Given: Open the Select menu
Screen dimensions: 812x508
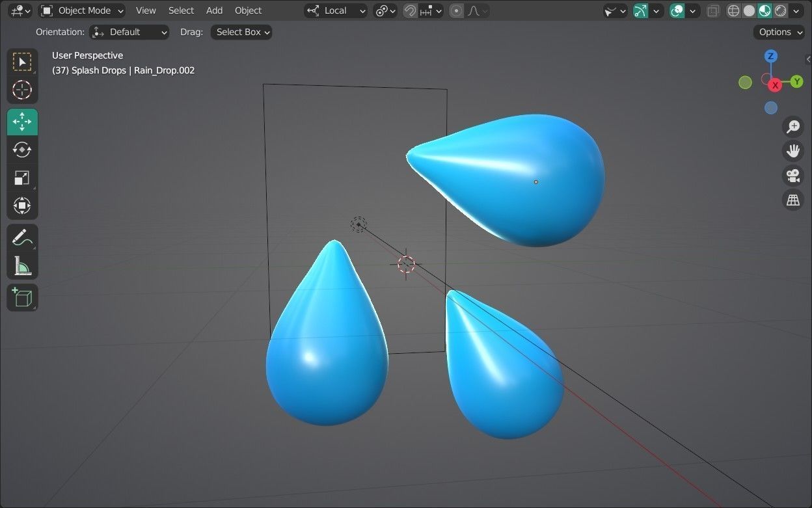Looking at the screenshot, I should (181, 10).
